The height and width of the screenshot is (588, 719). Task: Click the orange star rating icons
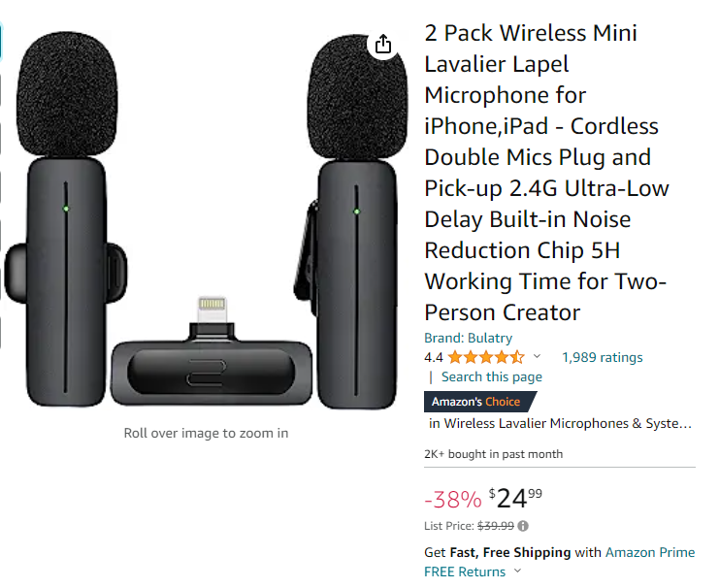click(x=486, y=357)
